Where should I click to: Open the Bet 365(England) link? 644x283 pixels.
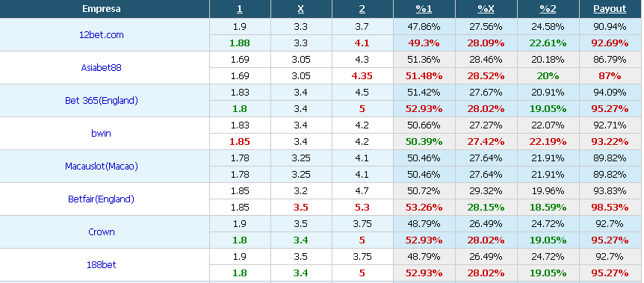pos(101,101)
